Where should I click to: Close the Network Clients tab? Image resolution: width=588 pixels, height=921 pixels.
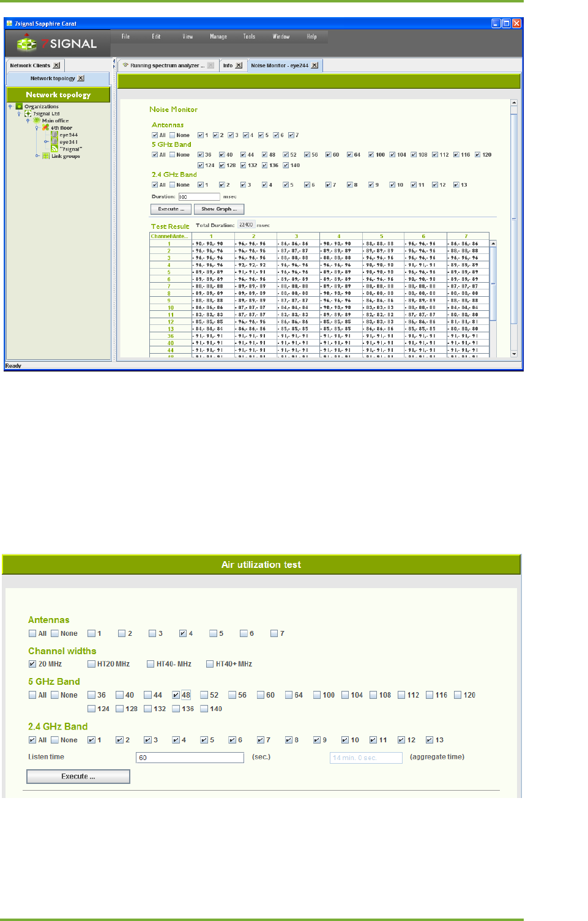click(x=56, y=65)
